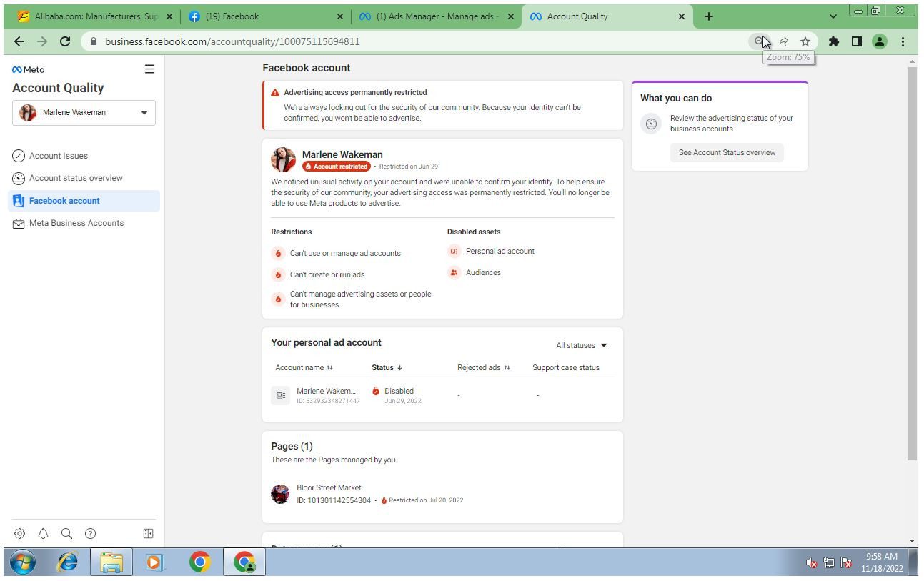924x581 pixels.
Task: Close the (19) Facebook tab
Action: (x=339, y=16)
